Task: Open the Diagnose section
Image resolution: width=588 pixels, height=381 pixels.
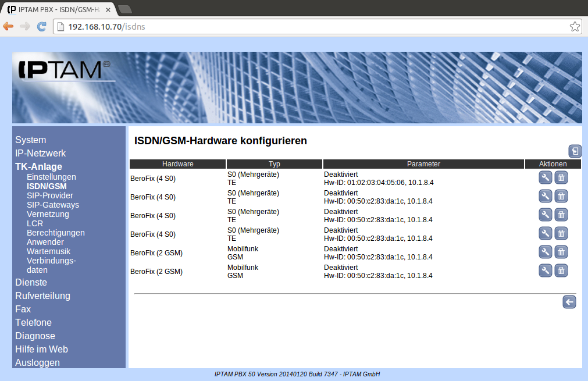Action: [x=35, y=336]
